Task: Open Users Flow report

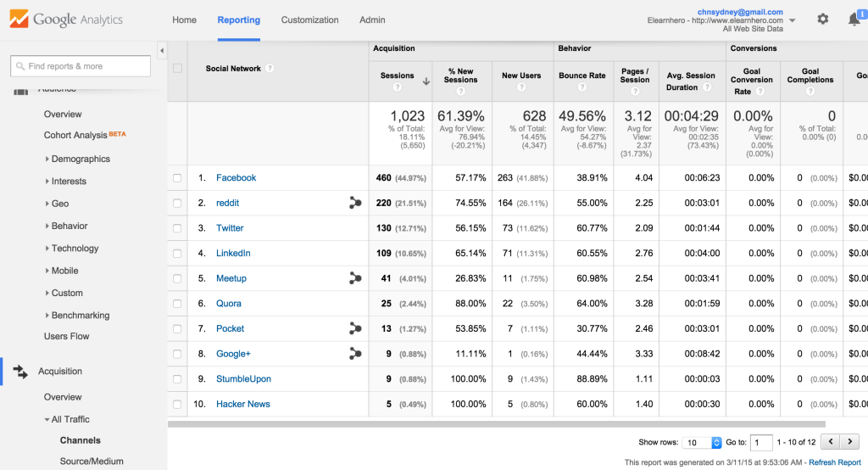Action: tap(66, 336)
